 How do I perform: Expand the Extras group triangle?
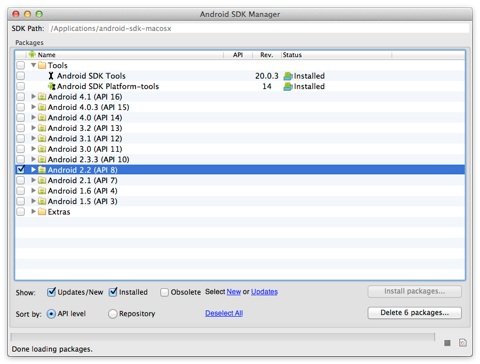tap(33, 211)
